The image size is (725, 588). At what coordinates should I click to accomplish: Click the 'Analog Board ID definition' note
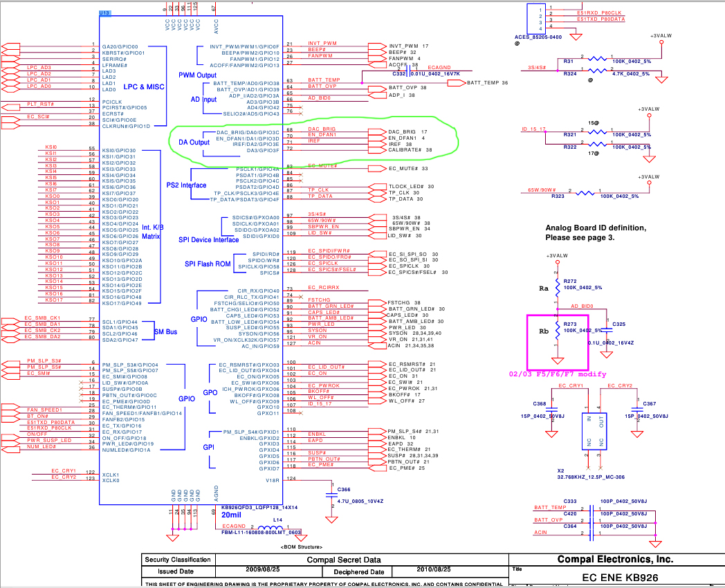click(x=596, y=232)
